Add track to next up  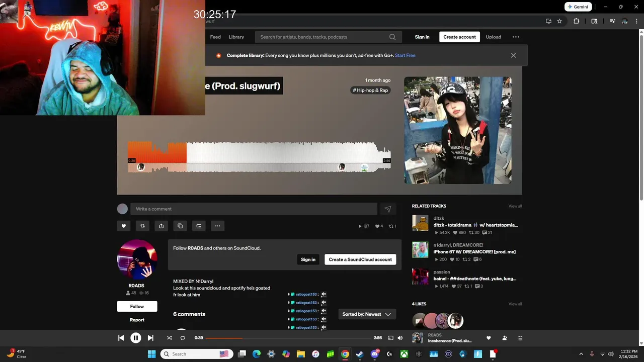coord(199,226)
